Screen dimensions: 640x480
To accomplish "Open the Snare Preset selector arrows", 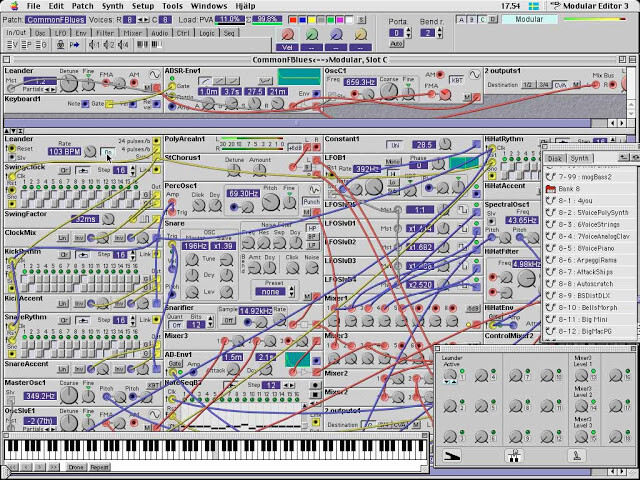I will [x=291, y=291].
